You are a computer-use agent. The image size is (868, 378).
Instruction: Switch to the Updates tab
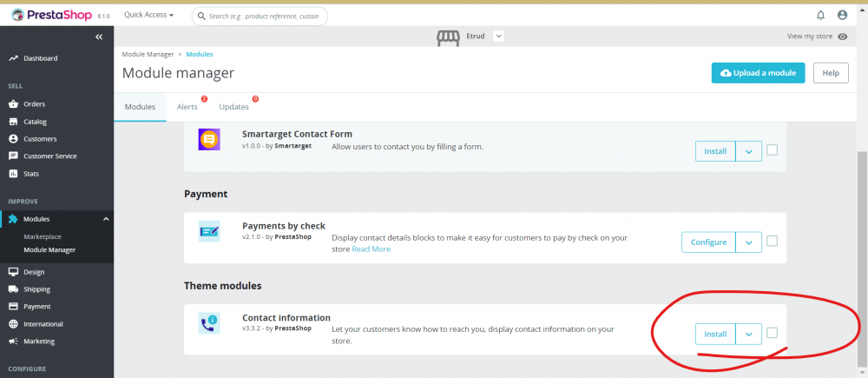[x=234, y=106]
